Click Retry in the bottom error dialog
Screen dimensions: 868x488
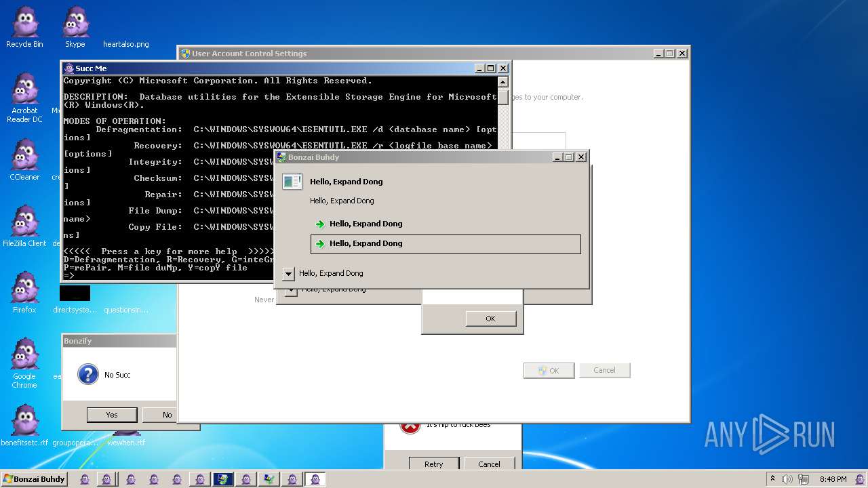coord(434,464)
